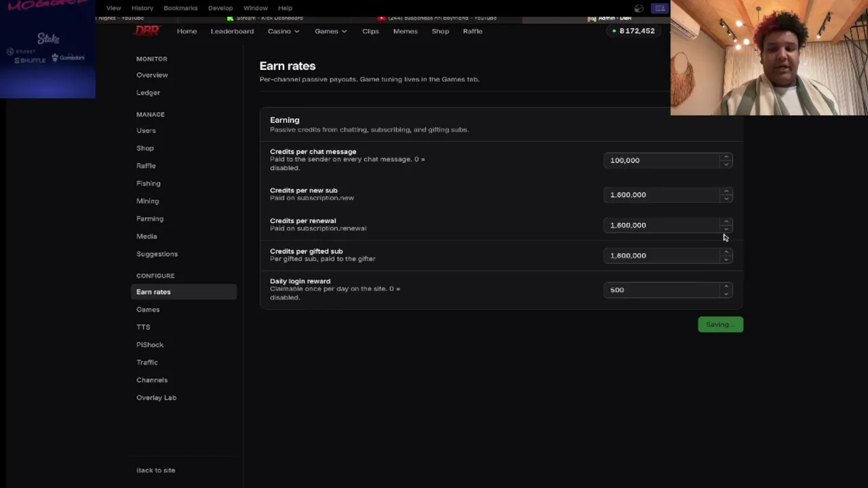This screenshot has width=868, height=488.
Task: Switch to the Stream - Kick Dashboard tab
Action: tap(265, 18)
